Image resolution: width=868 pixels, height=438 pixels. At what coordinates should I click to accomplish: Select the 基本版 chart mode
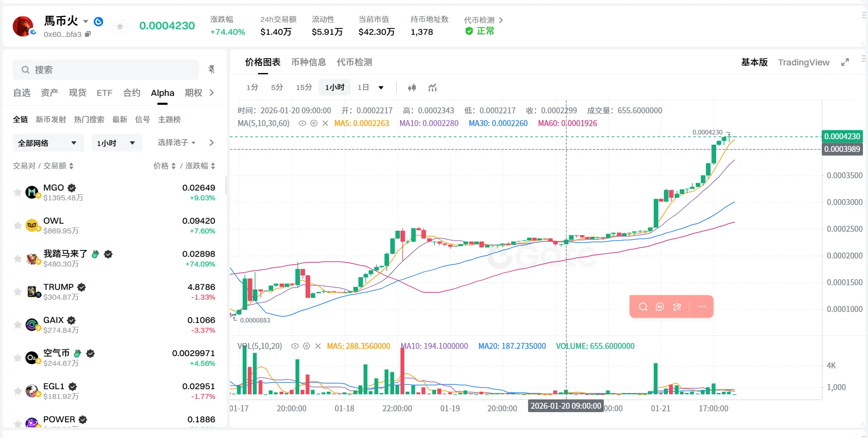(x=754, y=62)
